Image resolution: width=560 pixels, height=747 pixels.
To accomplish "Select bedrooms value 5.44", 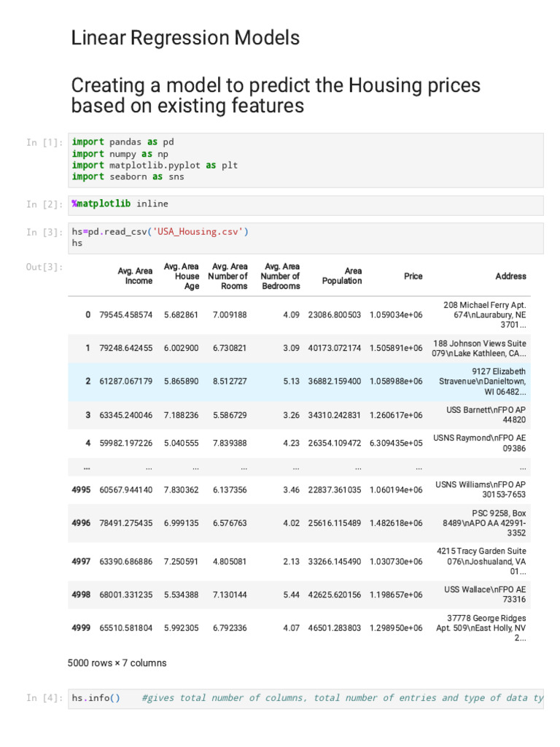I will pyautogui.click(x=291, y=595).
